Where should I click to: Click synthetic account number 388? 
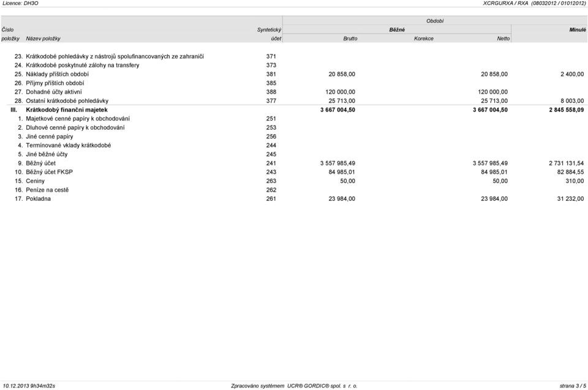271,92
